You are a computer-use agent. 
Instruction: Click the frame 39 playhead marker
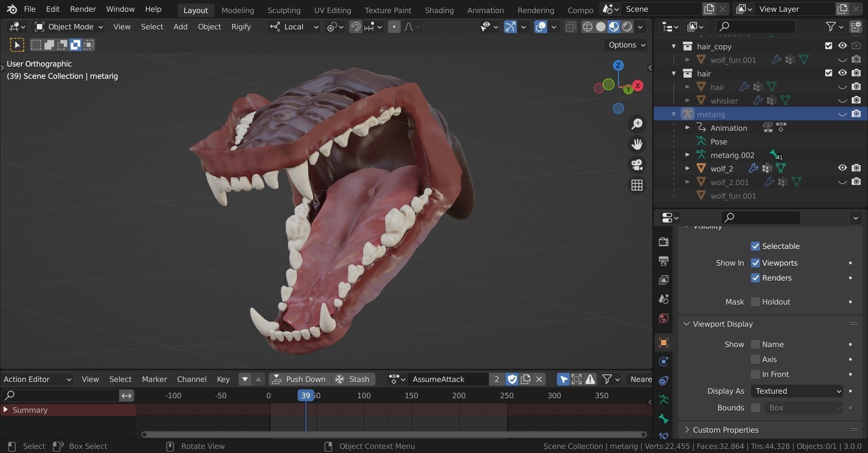(306, 396)
